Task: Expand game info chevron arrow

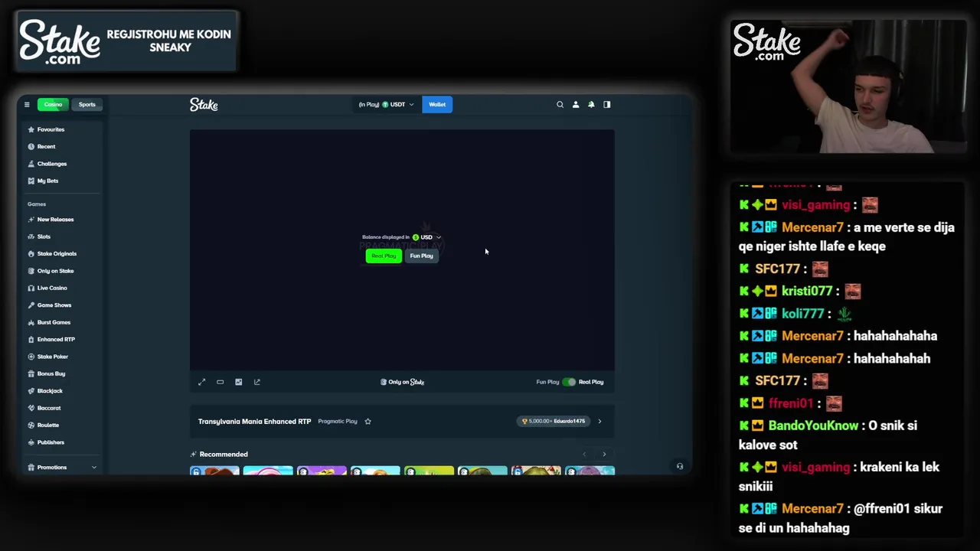Action: pyautogui.click(x=599, y=422)
